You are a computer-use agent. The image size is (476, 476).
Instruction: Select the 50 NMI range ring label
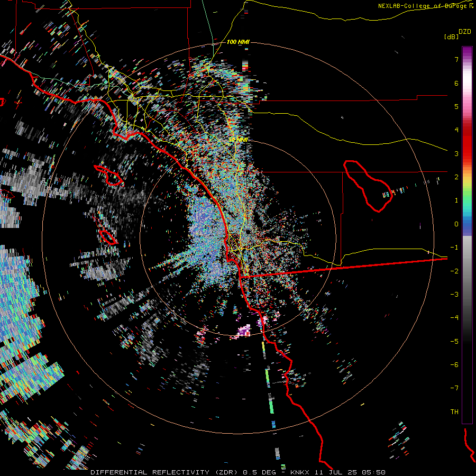239,140
